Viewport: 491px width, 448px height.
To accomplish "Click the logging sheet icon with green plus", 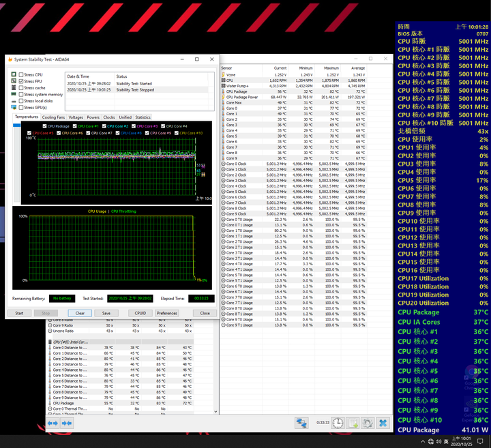I will (353, 423).
